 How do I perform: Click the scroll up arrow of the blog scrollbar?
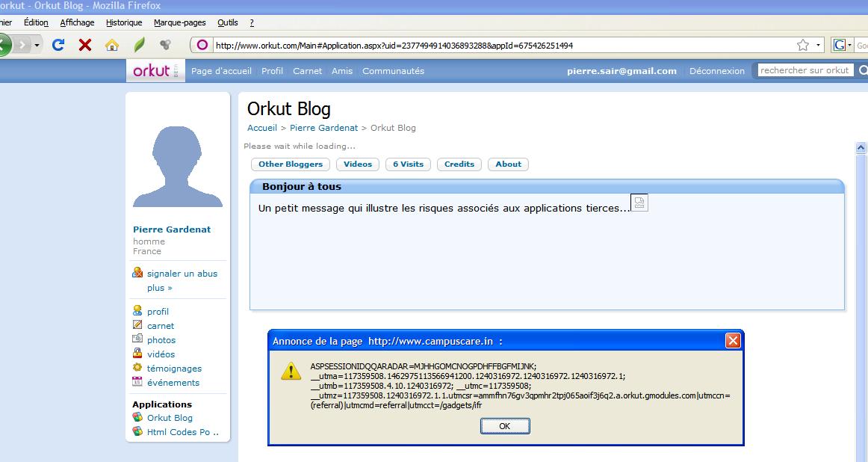click(861, 147)
